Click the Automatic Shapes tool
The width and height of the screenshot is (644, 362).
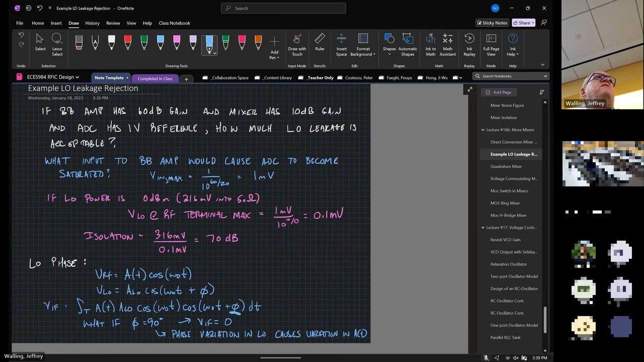click(408, 45)
